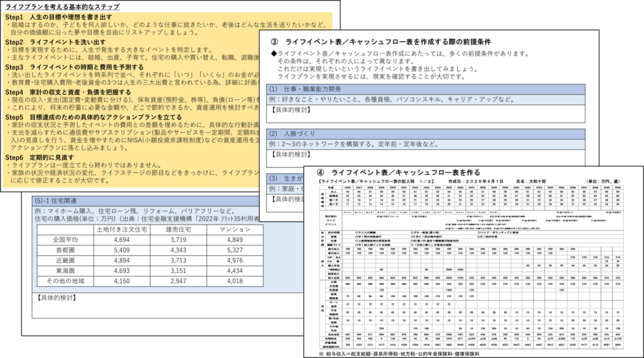Click the cell with value 4,343
This screenshot has height=358, width=644.
click(178, 250)
